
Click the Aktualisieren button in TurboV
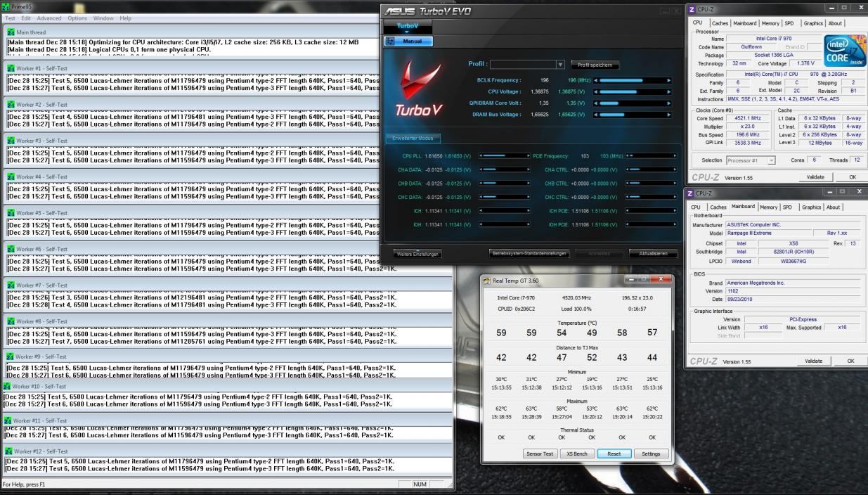tap(653, 254)
